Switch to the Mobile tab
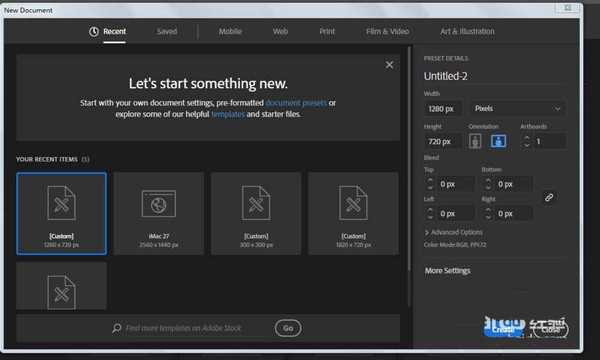Screen dimensions: 600x360 230,32
